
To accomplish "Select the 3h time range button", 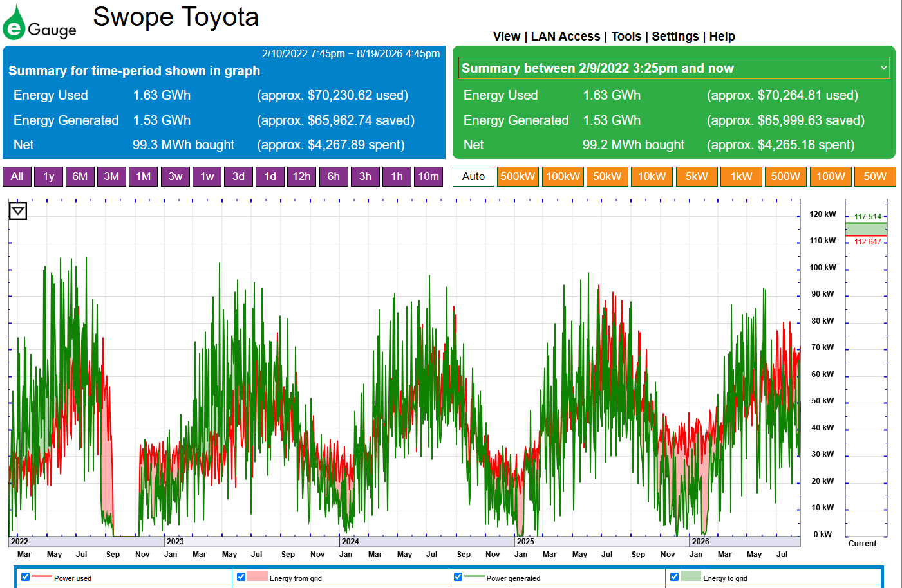I will (366, 176).
